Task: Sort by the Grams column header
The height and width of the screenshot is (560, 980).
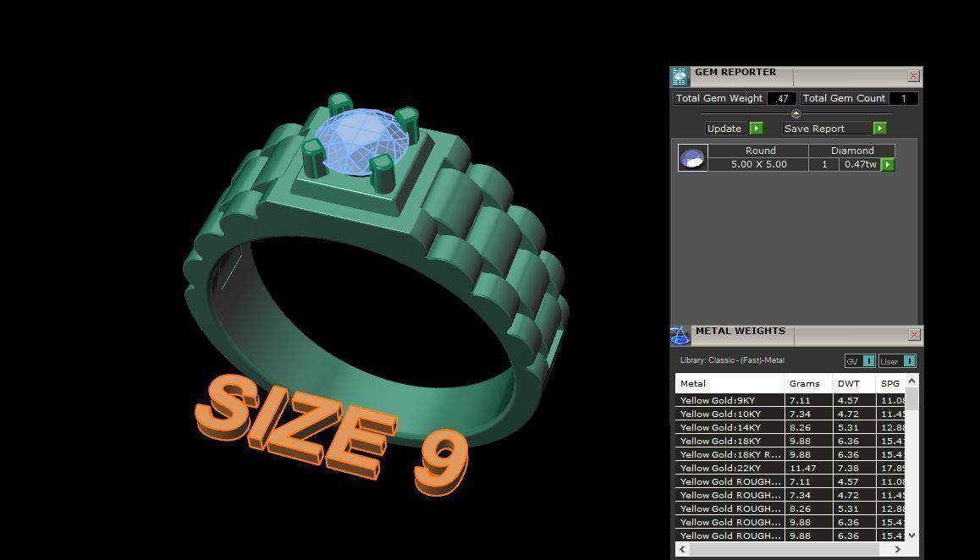Action: pyautogui.click(x=808, y=383)
